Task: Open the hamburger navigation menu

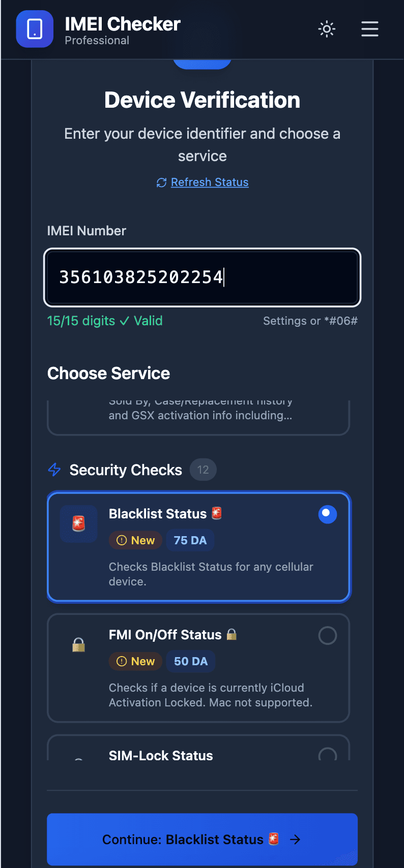Action: point(370,29)
